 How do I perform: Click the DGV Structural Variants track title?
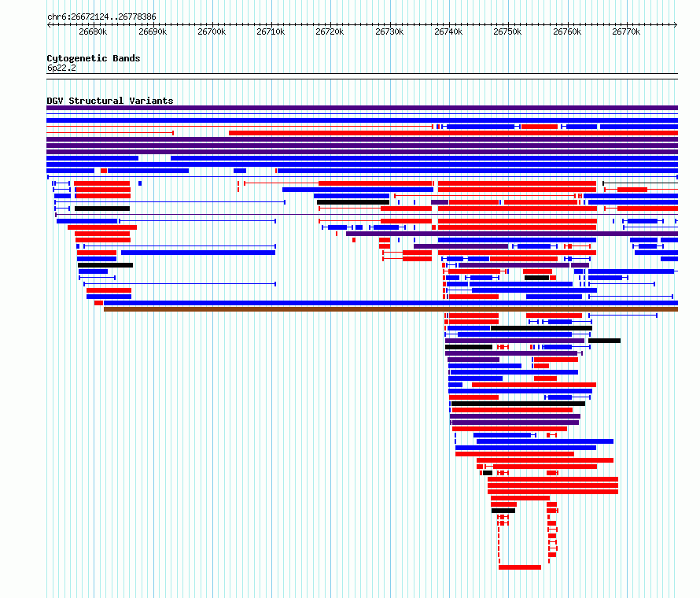(x=110, y=101)
